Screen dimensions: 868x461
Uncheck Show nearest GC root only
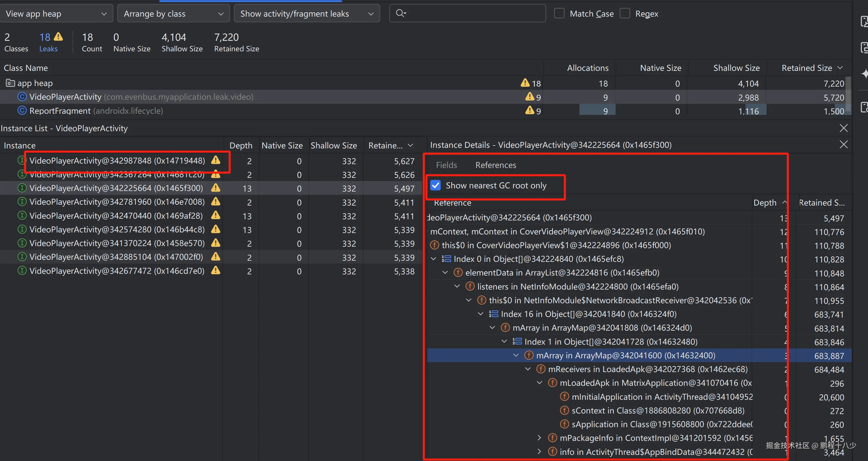435,185
